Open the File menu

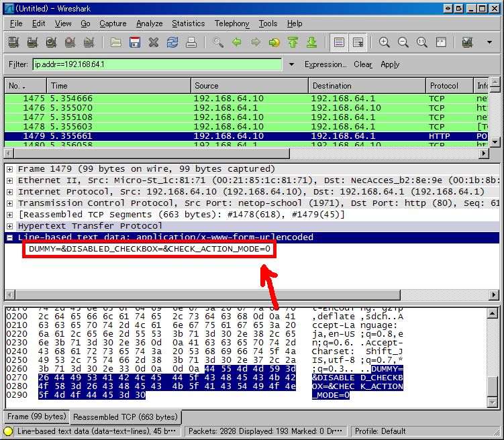(16, 23)
